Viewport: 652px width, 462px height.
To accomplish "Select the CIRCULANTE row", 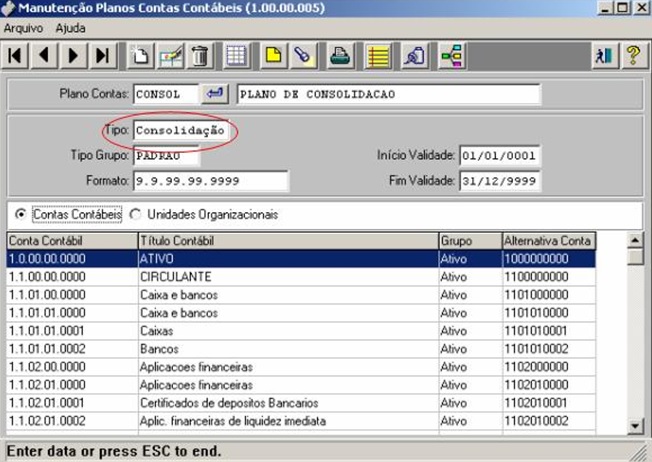I will click(x=301, y=277).
